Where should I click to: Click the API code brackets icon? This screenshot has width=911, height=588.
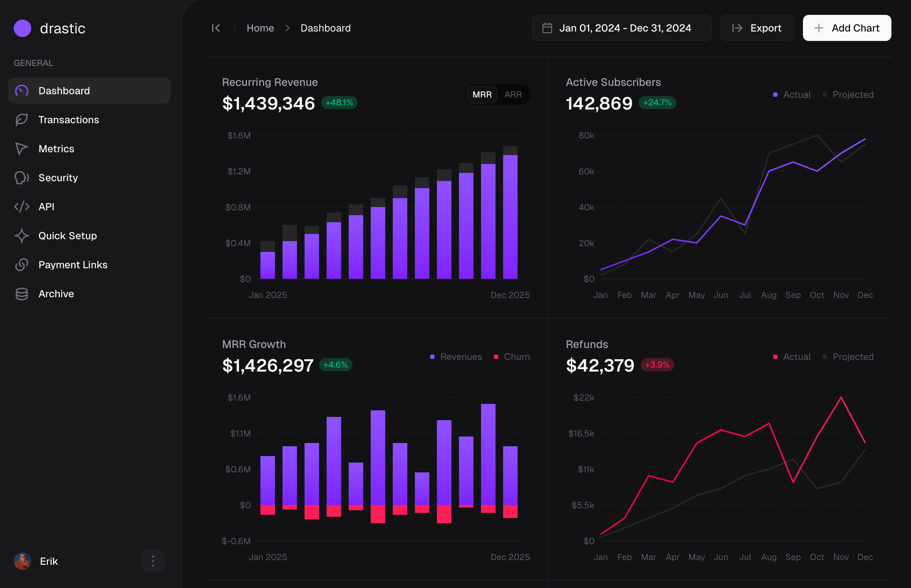pyautogui.click(x=22, y=207)
